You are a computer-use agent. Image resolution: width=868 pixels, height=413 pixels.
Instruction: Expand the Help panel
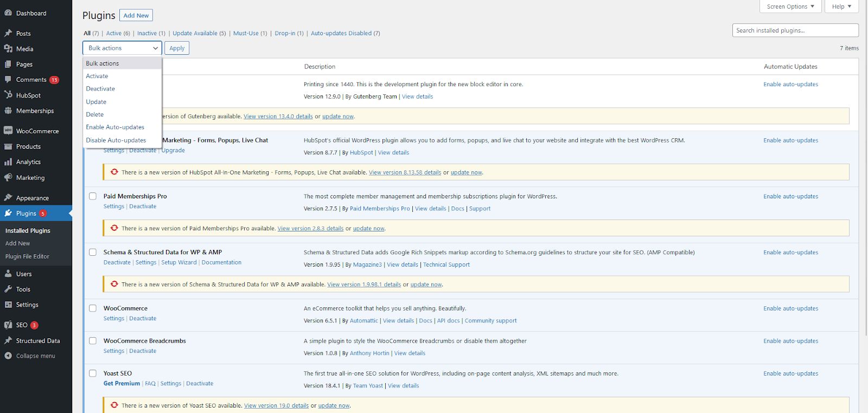tap(841, 7)
